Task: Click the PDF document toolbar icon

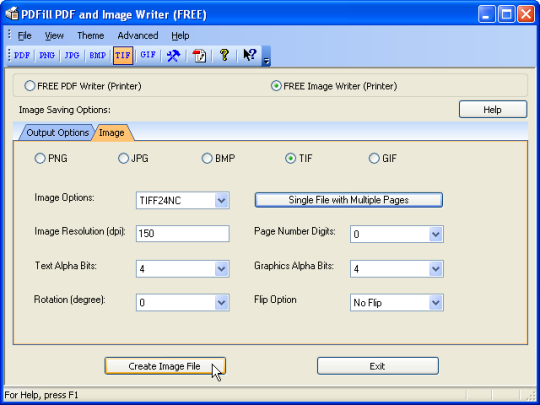Action: click(199, 55)
